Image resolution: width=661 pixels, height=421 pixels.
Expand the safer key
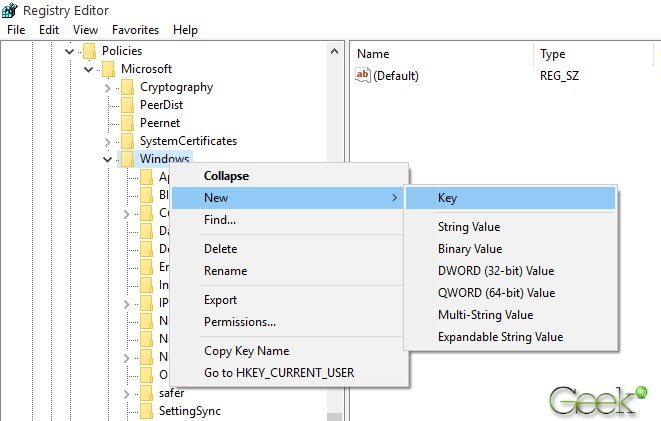(x=126, y=394)
